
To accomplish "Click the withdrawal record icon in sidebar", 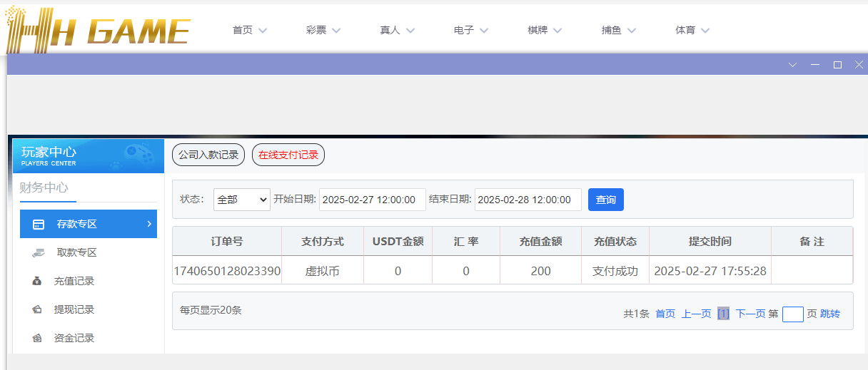I will pos(37,310).
